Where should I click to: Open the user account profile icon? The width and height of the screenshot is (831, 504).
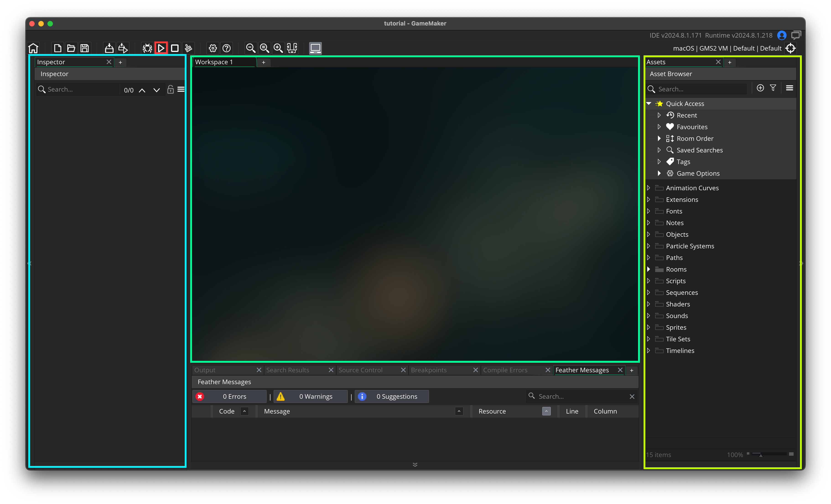point(782,35)
